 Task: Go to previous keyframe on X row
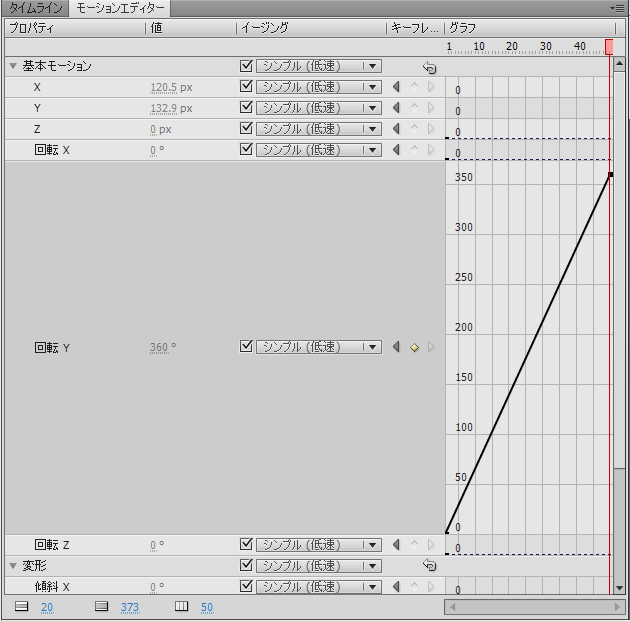point(397,86)
